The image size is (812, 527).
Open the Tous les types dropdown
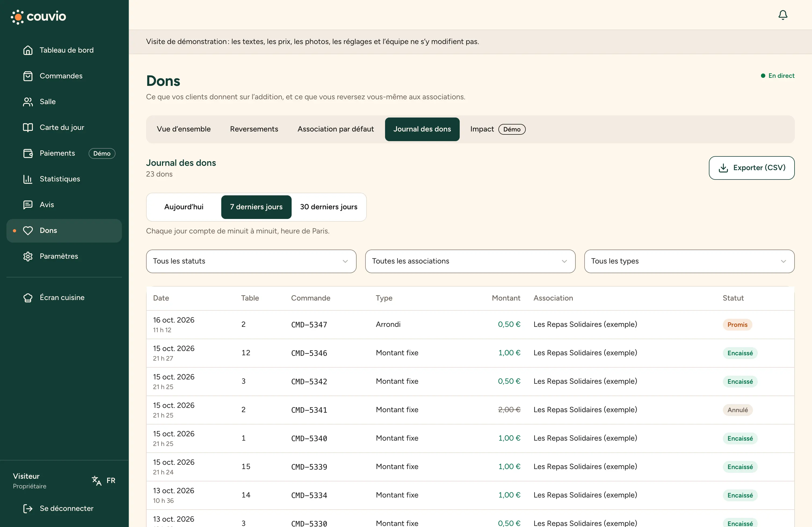pyautogui.click(x=689, y=261)
